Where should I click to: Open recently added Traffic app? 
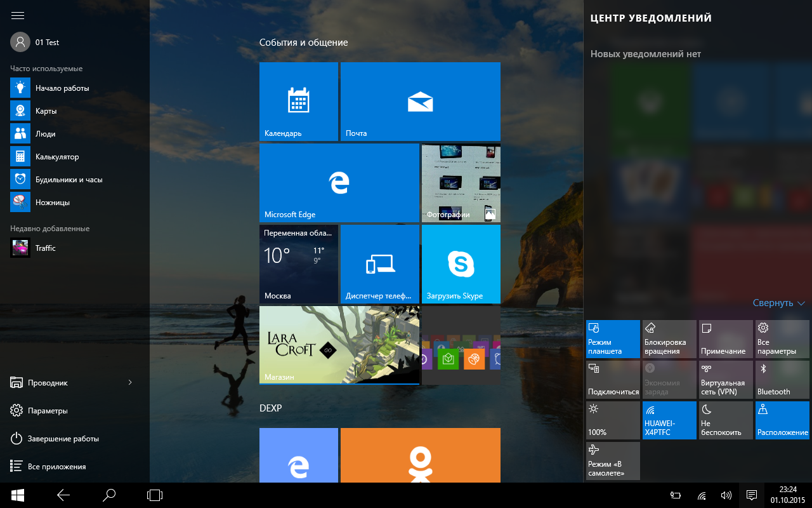[x=75, y=248]
